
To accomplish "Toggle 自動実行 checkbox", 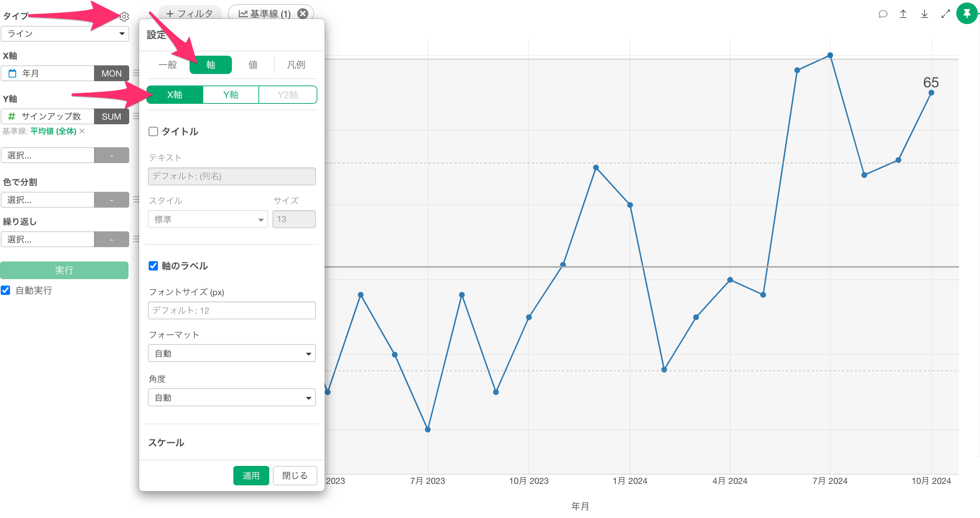I will 6,290.
